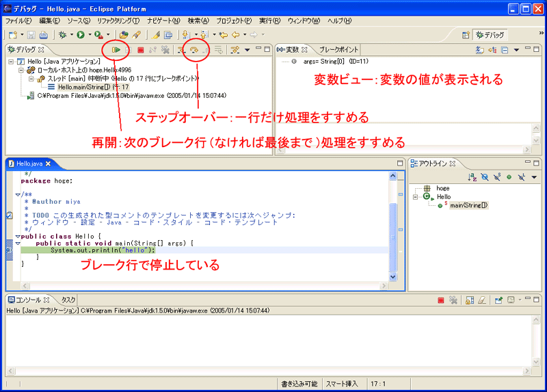This screenshot has height=392, width=547.
Task: Open the ウィンドウ(W) menu
Action: [x=304, y=21]
